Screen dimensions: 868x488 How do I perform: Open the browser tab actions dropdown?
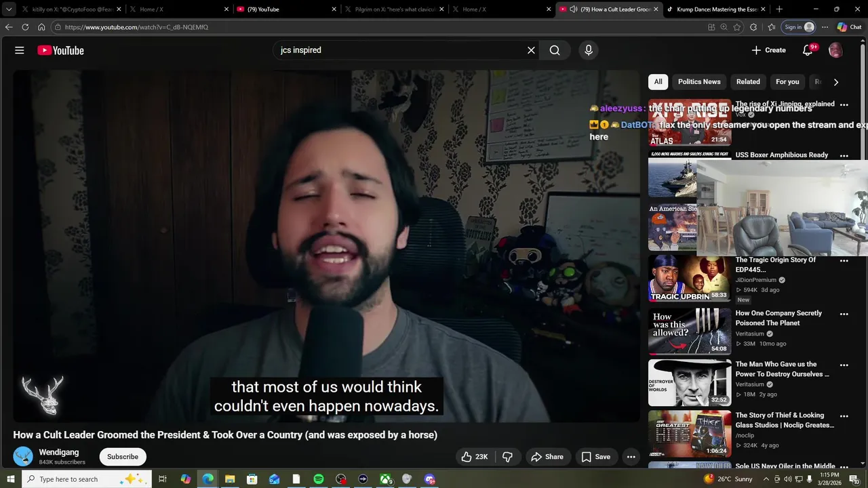[9, 9]
